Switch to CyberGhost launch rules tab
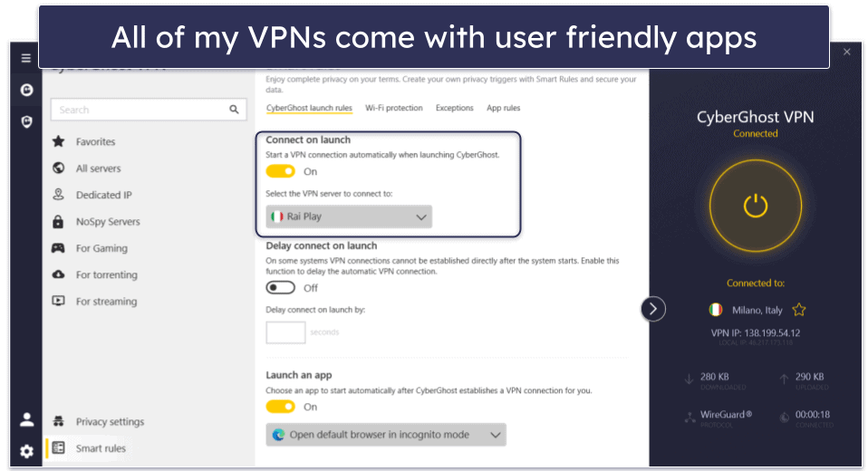Viewport: 868px width, 471px height. tap(309, 108)
